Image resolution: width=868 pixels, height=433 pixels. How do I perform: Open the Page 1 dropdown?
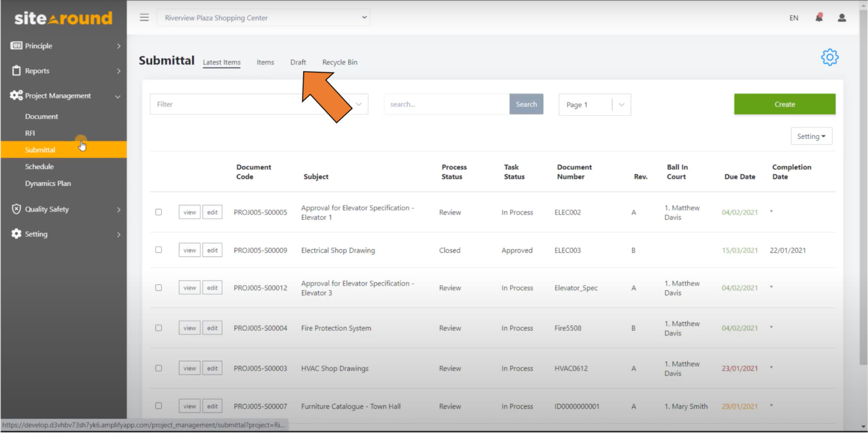[595, 105]
